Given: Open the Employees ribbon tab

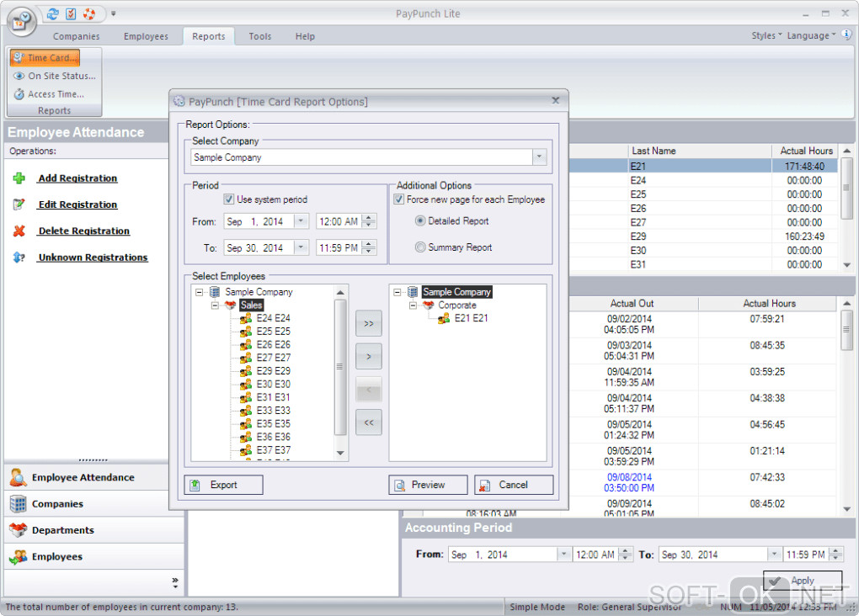Looking at the screenshot, I should coord(146,36).
